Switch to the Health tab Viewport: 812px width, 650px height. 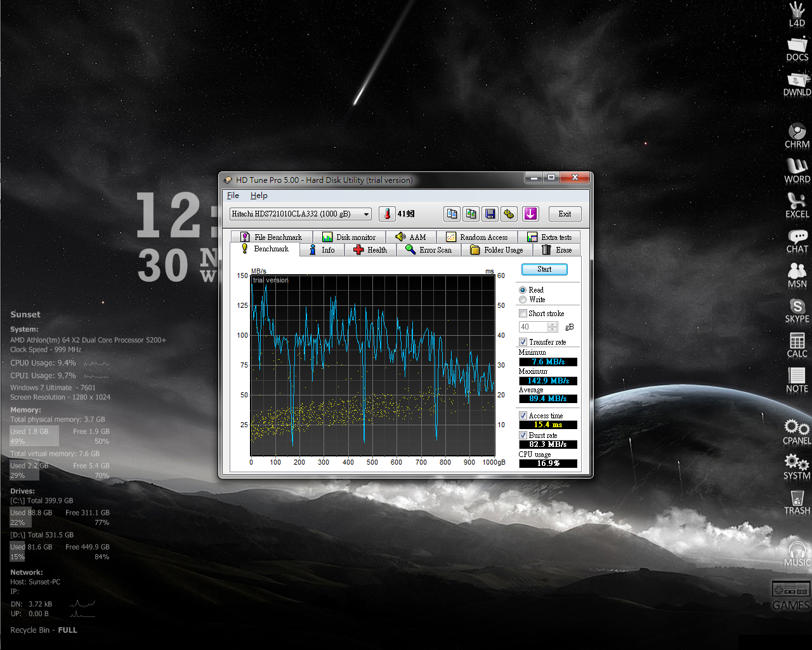tap(370, 250)
